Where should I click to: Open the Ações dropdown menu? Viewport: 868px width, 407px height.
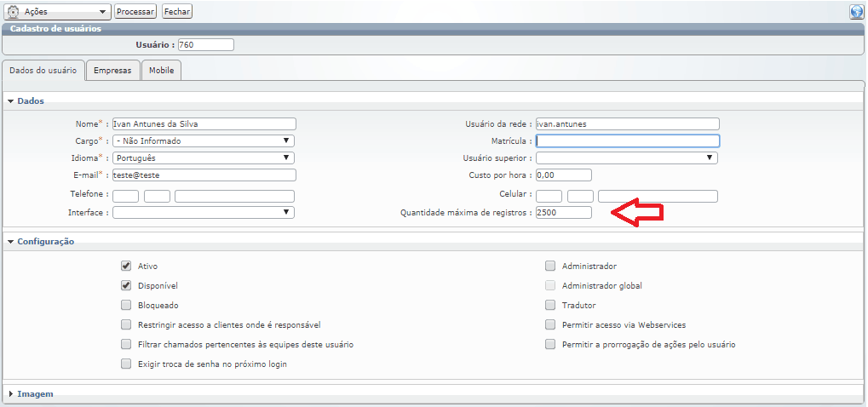pyautogui.click(x=102, y=12)
